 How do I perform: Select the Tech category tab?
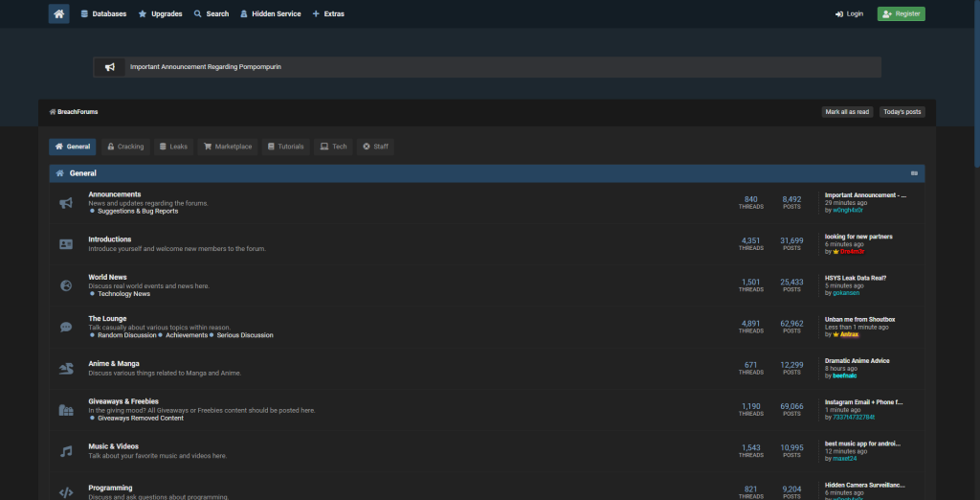click(333, 147)
